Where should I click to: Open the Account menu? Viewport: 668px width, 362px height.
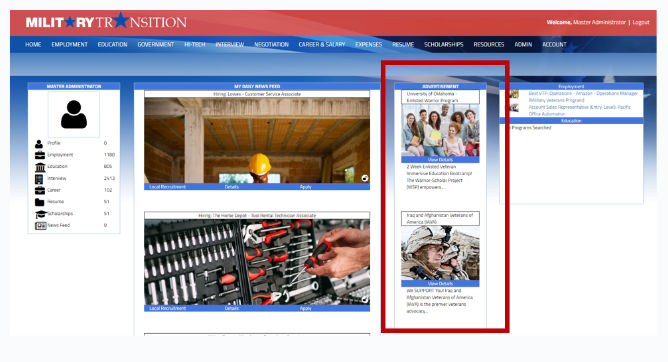(x=554, y=44)
